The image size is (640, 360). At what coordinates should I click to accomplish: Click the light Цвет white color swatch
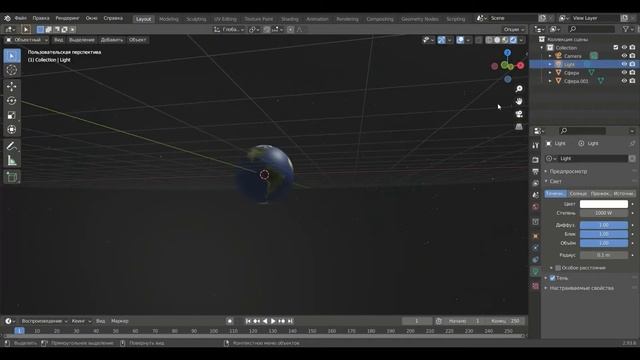(604, 204)
